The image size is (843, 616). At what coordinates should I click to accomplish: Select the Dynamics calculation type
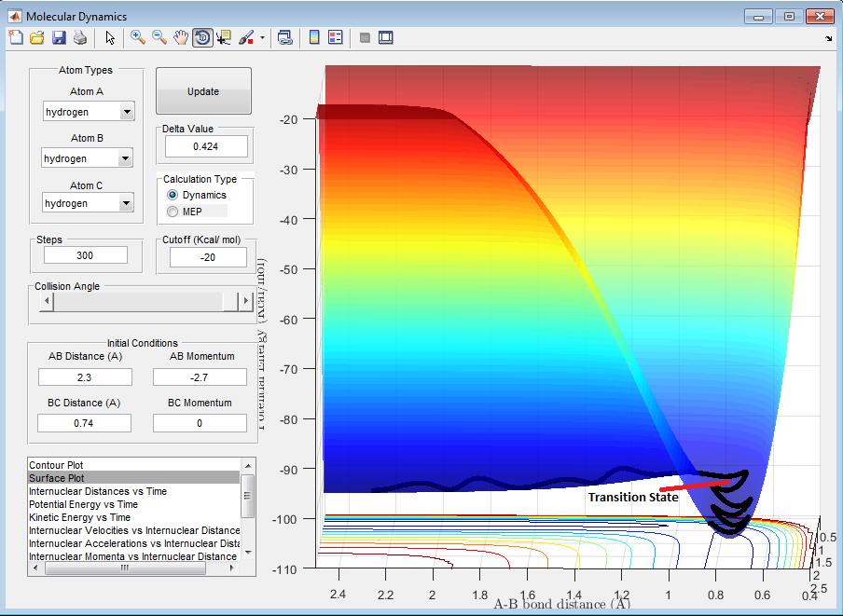tap(172, 195)
